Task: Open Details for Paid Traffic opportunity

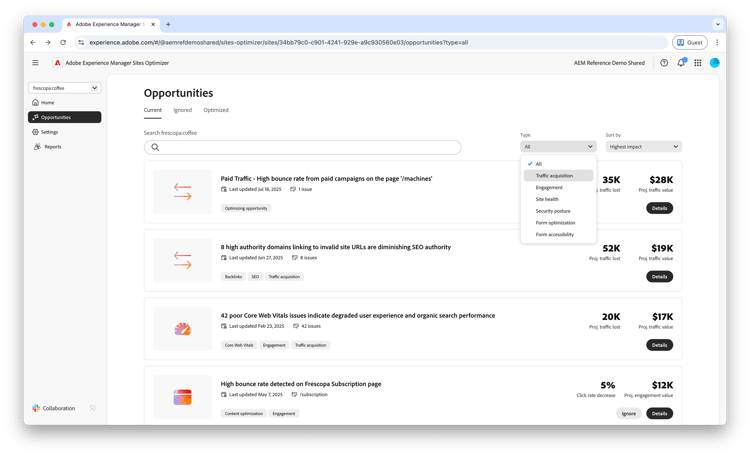Action: click(x=660, y=208)
